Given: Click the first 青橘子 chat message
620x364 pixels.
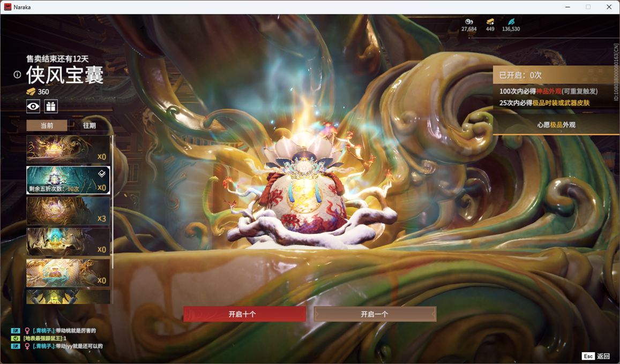Looking at the screenshot, I should [64, 330].
